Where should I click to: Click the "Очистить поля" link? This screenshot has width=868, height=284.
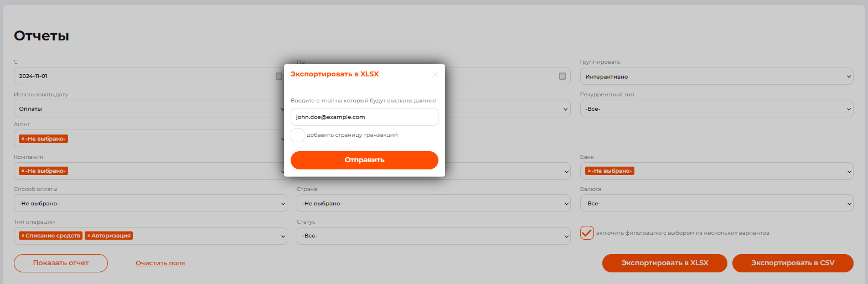pyautogui.click(x=160, y=264)
